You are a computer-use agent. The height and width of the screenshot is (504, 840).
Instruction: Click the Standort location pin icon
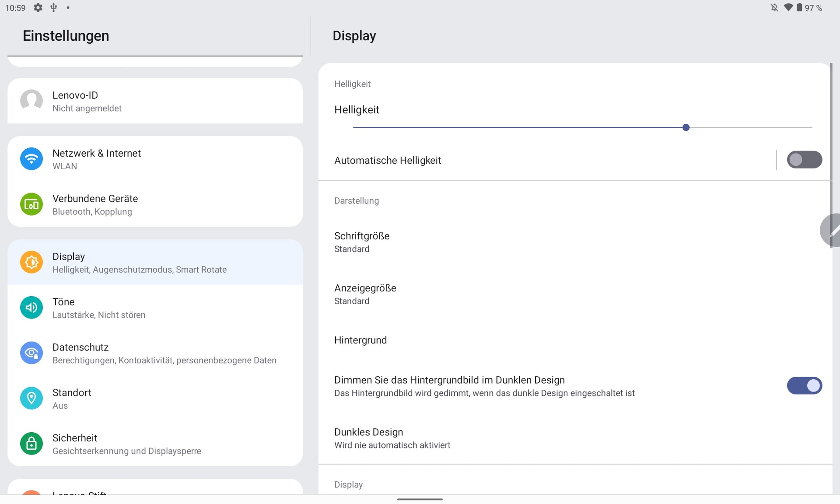pos(31,398)
